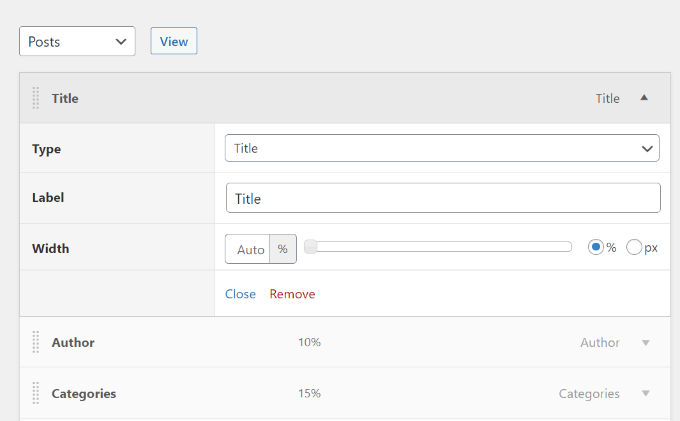Expand the Categories column settings arrow
This screenshot has height=421, width=680.
pos(645,394)
